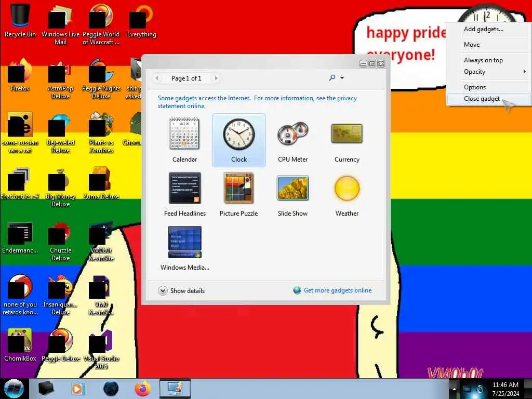This screenshot has height=399, width=532.
Task: Choose Close gadget from context menu
Action: [x=488, y=99]
